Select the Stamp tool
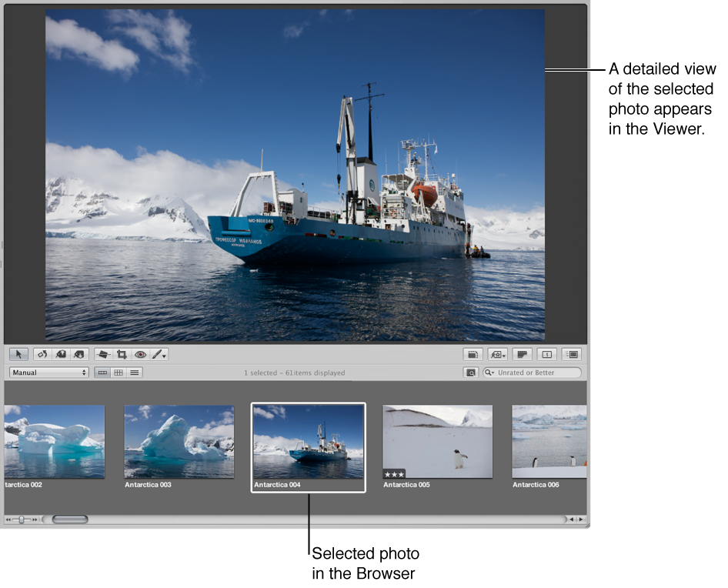The width and height of the screenshot is (728, 588). pos(80,355)
